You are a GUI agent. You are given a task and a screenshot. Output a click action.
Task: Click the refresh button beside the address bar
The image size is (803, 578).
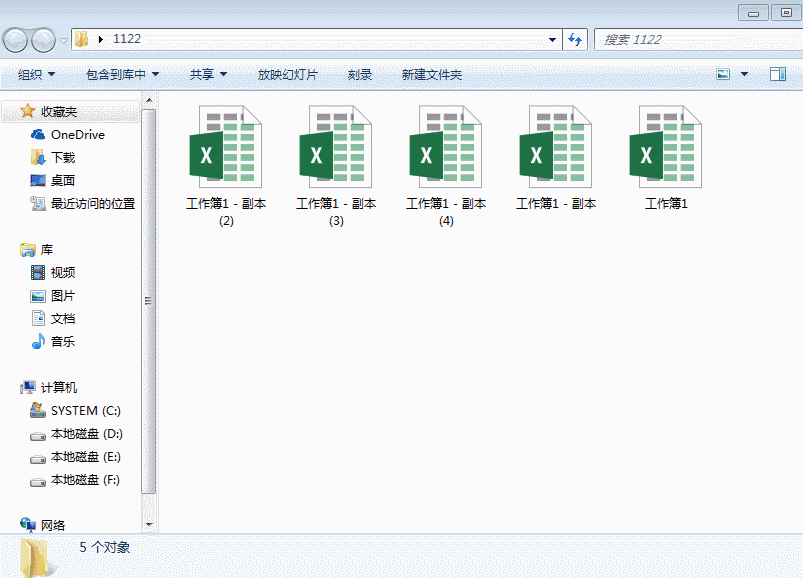[x=575, y=39]
